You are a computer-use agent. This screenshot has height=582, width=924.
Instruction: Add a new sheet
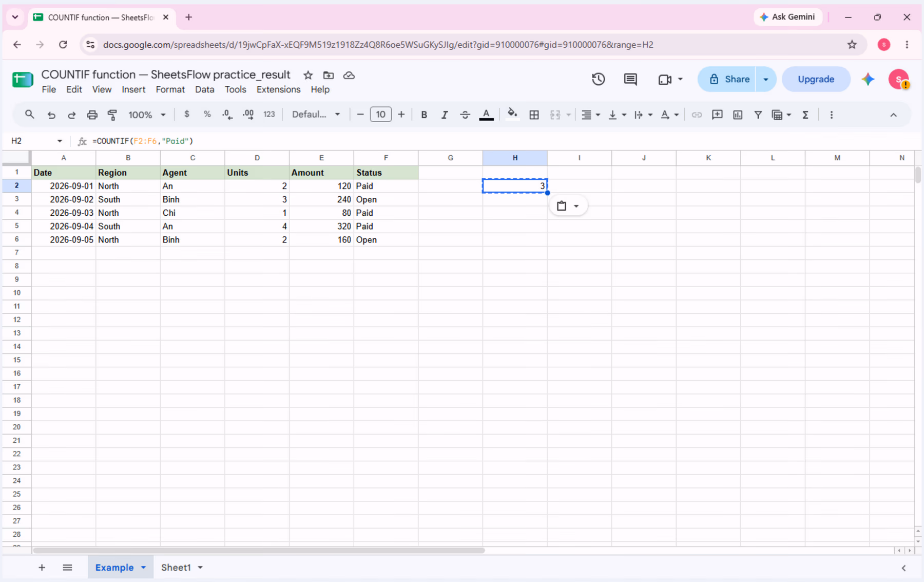tap(42, 568)
